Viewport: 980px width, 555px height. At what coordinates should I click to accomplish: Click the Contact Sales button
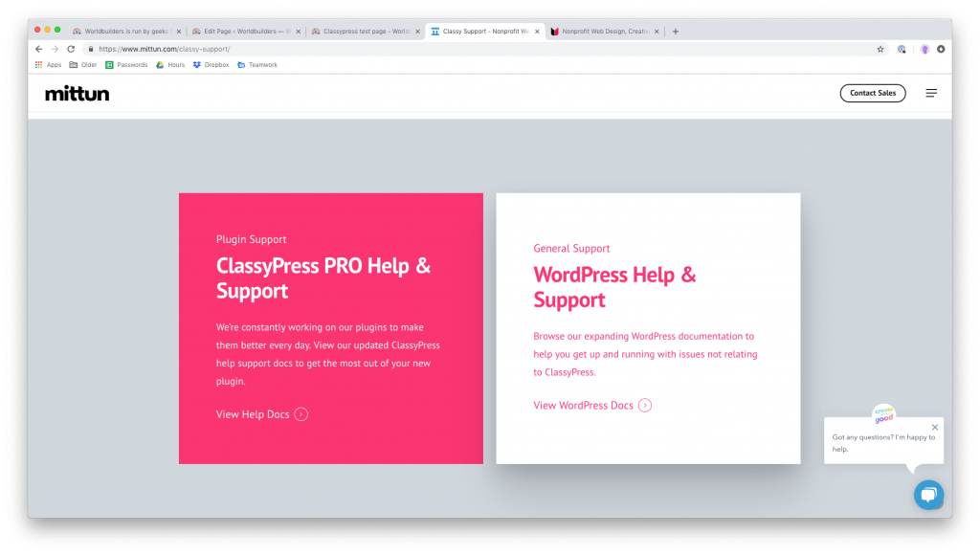(873, 93)
